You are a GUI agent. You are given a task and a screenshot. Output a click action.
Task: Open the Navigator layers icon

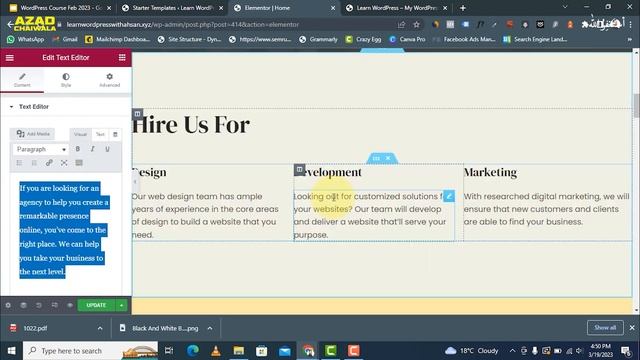coord(23,305)
